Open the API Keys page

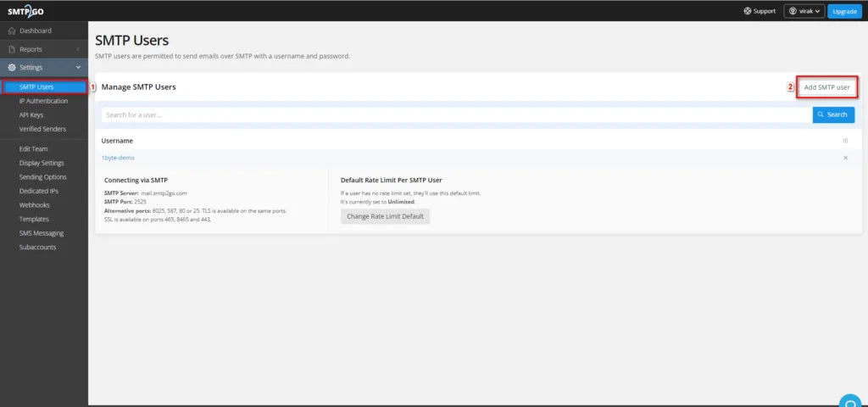(x=31, y=114)
